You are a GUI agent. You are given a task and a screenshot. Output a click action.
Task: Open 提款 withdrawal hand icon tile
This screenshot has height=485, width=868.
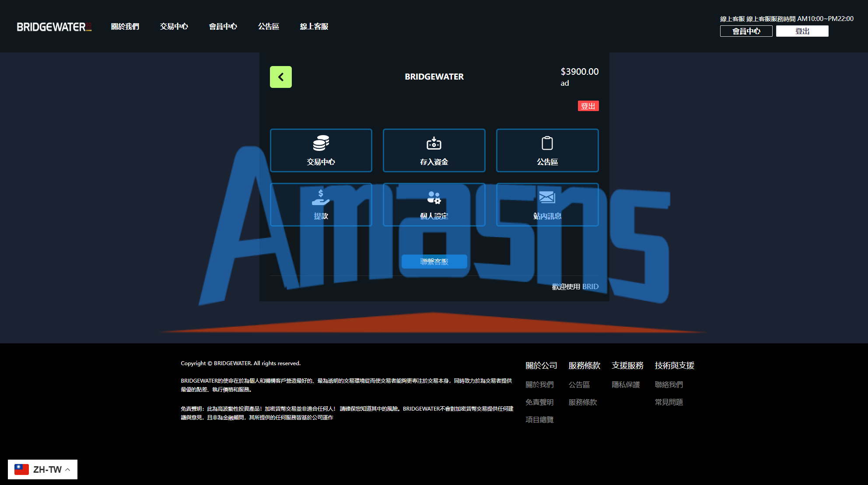pos(321,204)
